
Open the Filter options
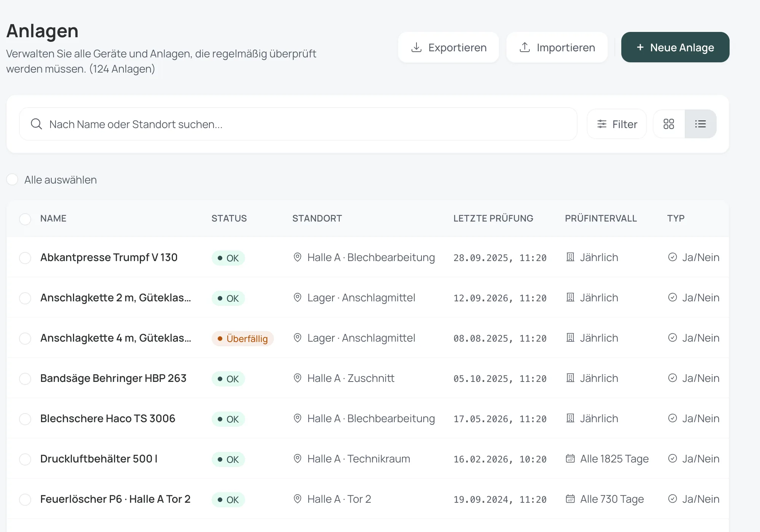click(617, 124)
